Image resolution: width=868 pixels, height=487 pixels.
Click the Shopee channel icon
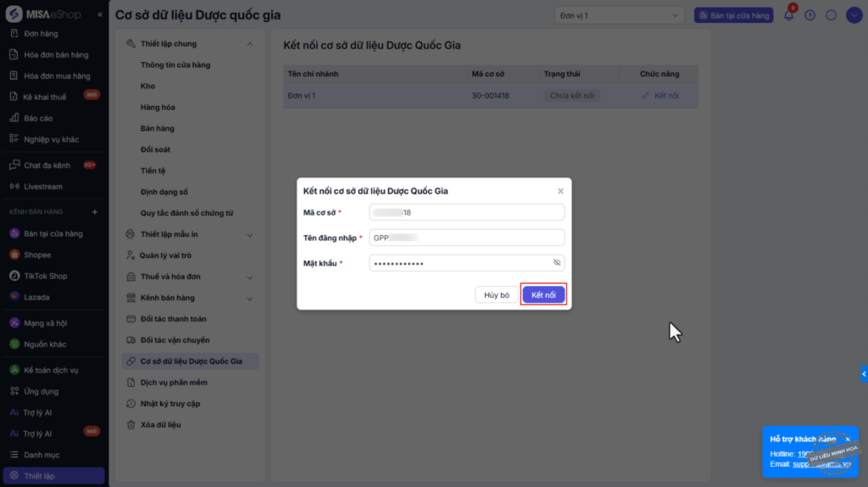[x=14, y=255]
